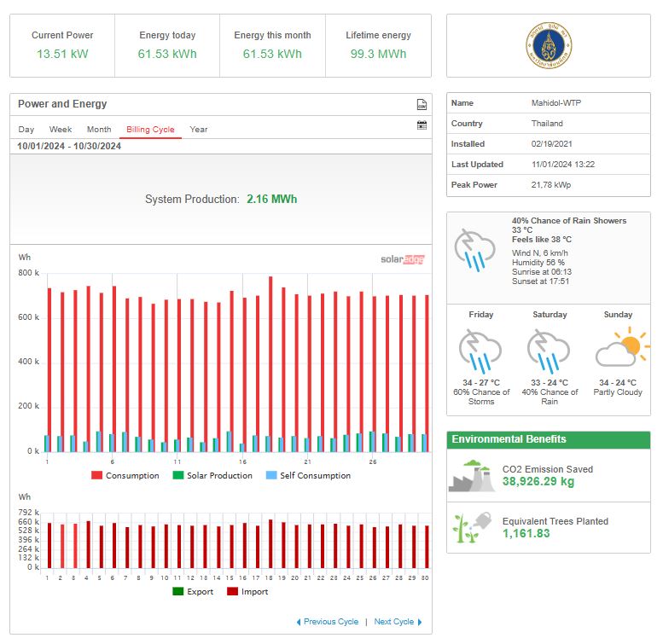663x644 pixels.
Task: Go to the Next Cycle
Action: click(x=398, y=622)
